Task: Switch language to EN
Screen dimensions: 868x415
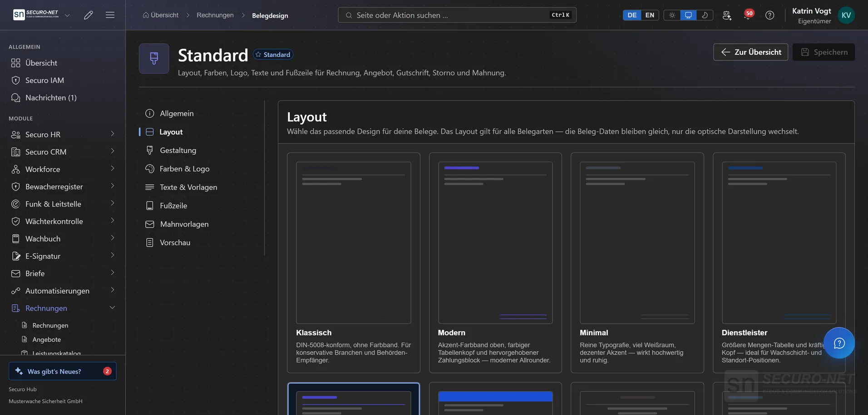Action: click(x=650, y=15)
